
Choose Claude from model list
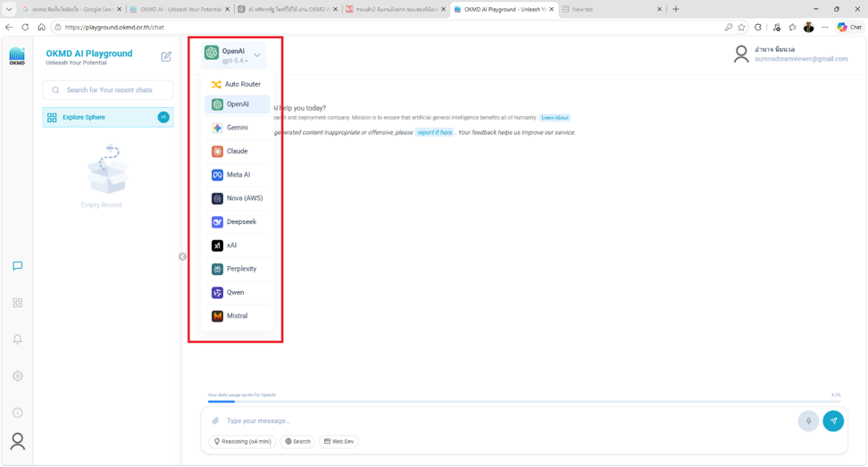point(237,151)
